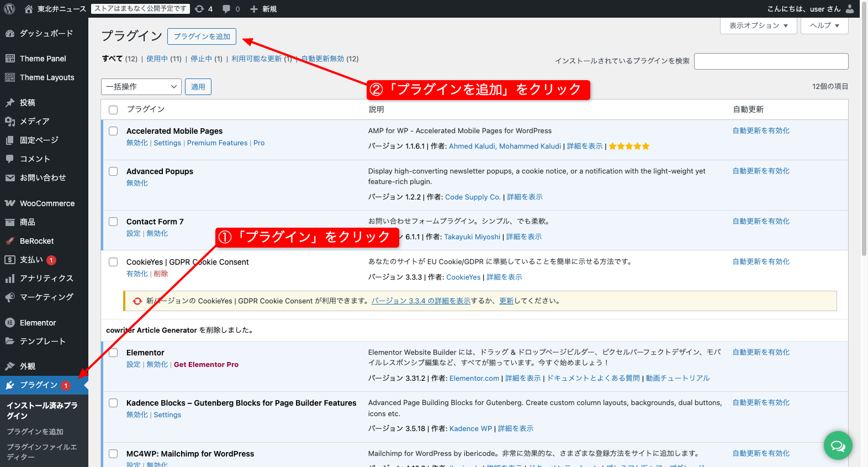Open the WordPress logo menu

[9, 9]
